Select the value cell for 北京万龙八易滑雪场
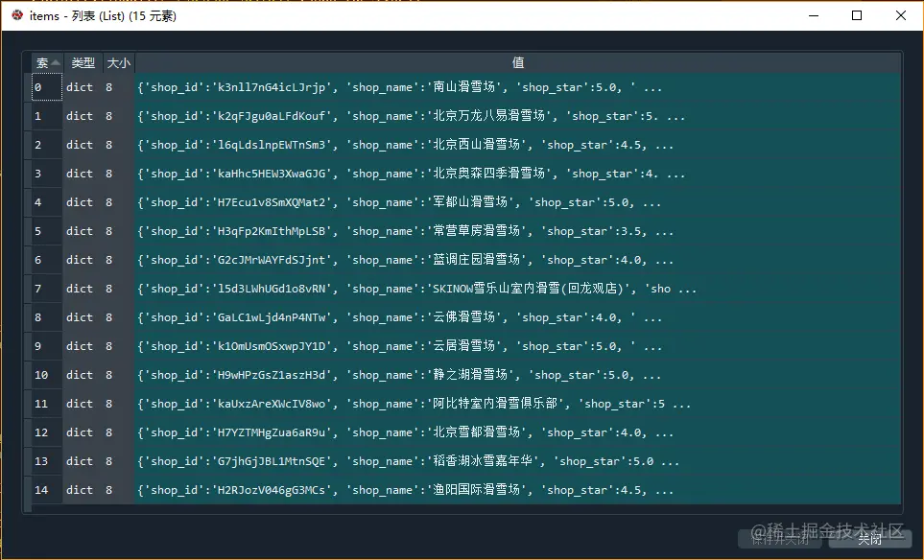The image size is (924, 560). 518,116
